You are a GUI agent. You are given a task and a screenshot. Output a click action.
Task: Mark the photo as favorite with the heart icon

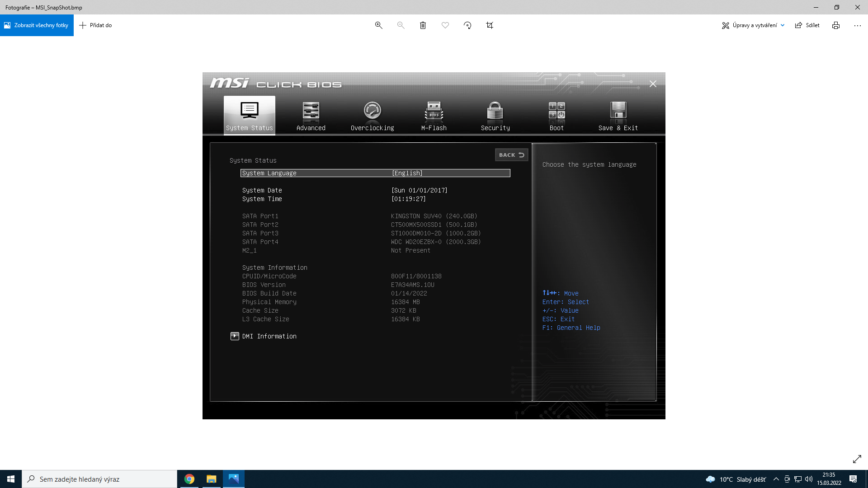[x=445, y=25]
